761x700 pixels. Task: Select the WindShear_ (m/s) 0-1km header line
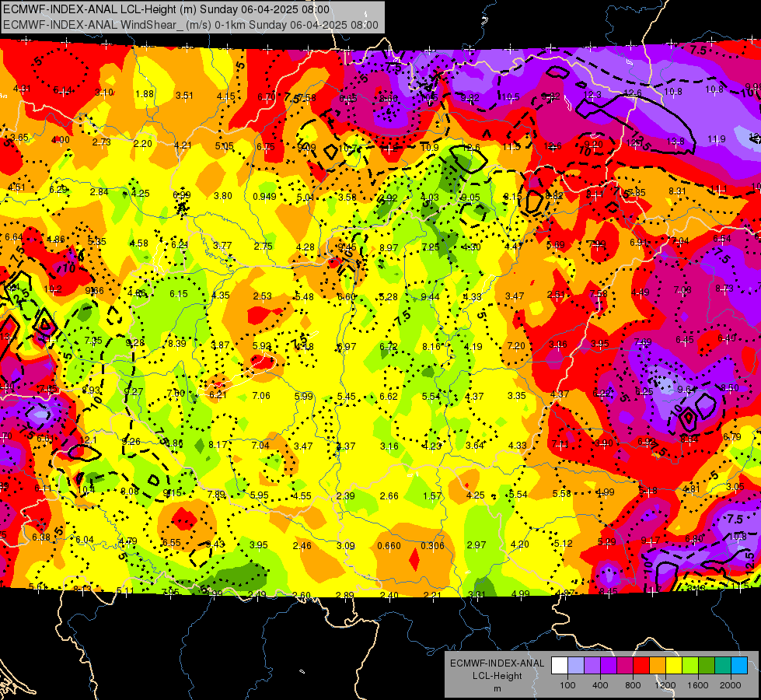pos(190,25)
